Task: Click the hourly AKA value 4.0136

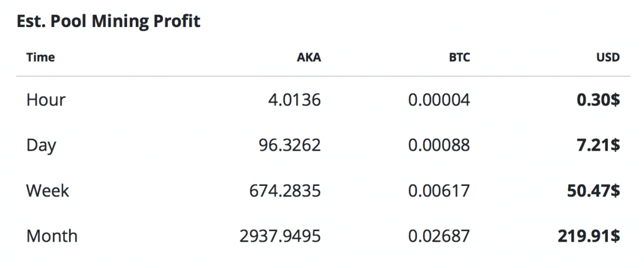Action: point(293,100)
